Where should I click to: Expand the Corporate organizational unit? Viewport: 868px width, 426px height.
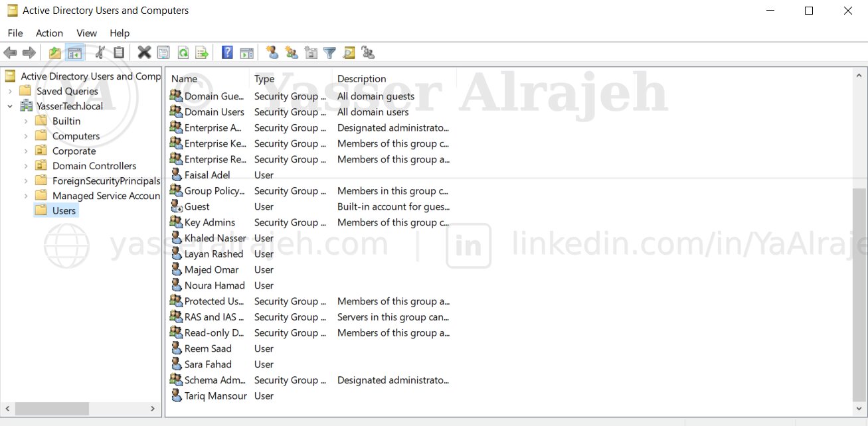pyautogui.click(x=26, y=151)
